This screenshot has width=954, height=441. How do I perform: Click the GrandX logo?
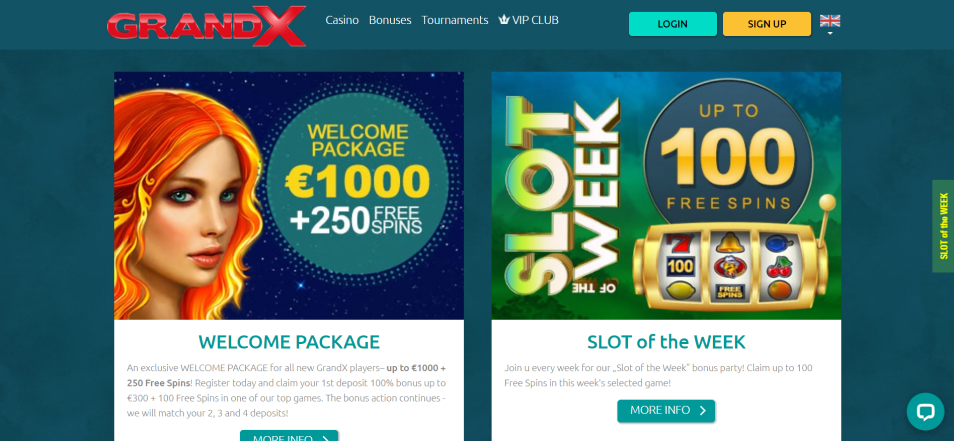click(206, 26)
